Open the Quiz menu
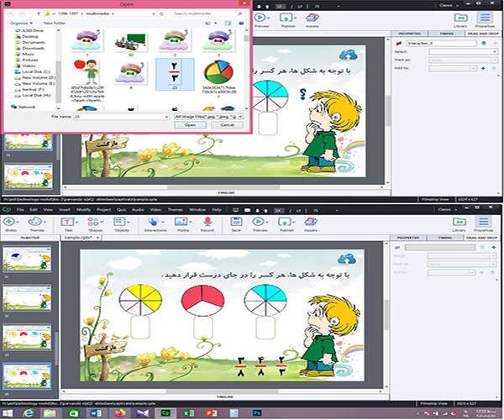 click(x=120, y=208)
